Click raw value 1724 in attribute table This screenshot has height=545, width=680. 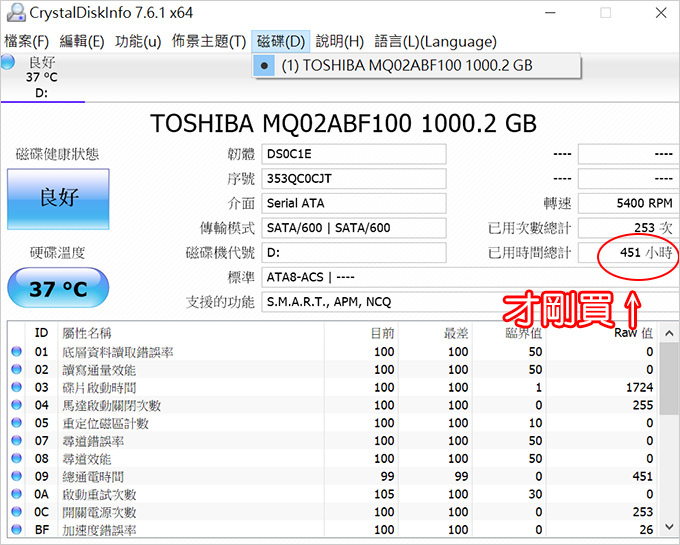639,387
